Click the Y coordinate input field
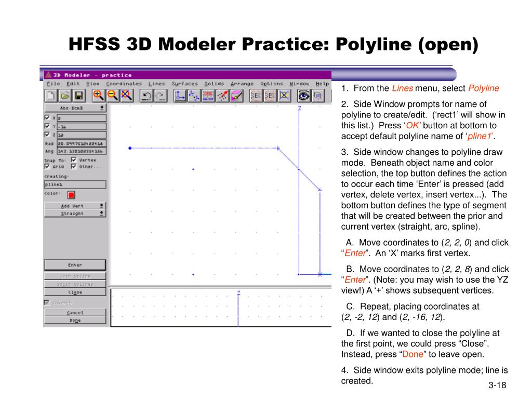Screen dimensions: 532x399 pos(82,126)
